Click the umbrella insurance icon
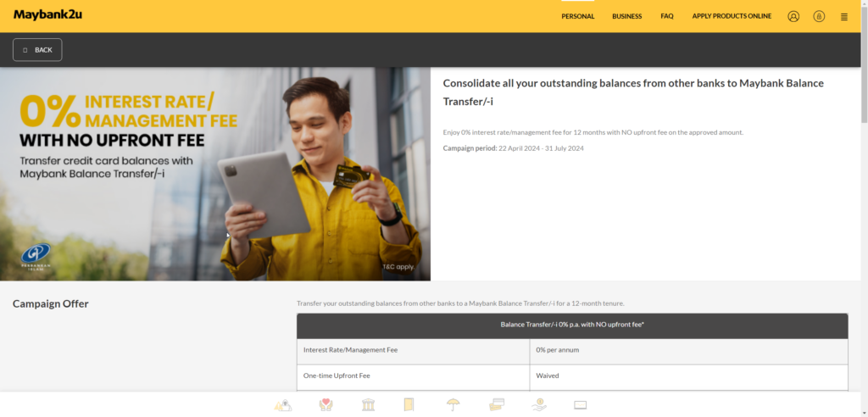This screenshot has height=417, width=868. click(453, 405)
